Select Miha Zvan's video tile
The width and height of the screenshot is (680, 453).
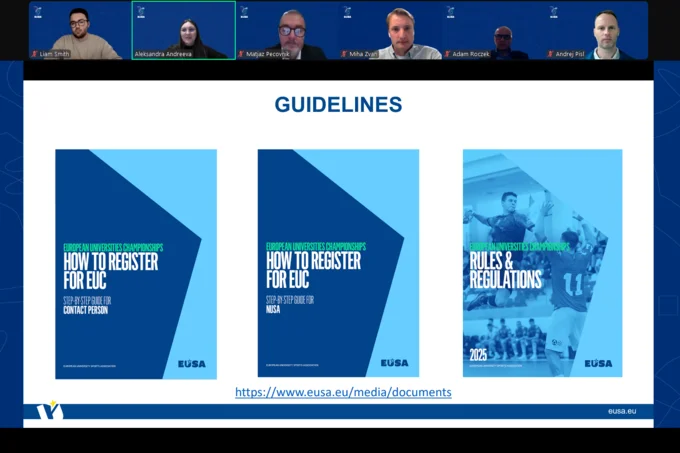coord(390,30)
